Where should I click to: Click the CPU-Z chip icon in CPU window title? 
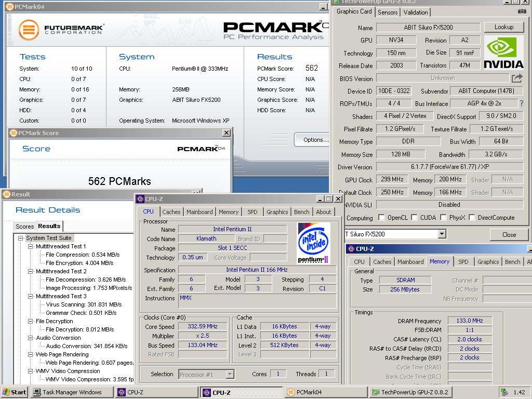pos(140,199)
